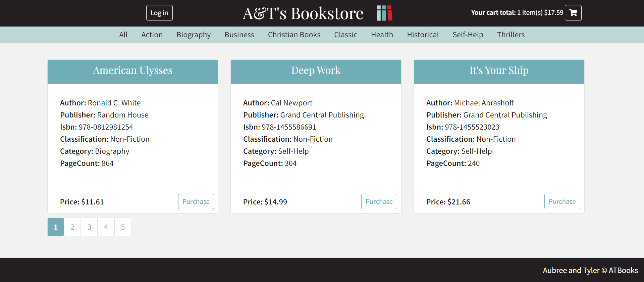
Task: Click the Log in button
Action: click(x=159, y=13)
